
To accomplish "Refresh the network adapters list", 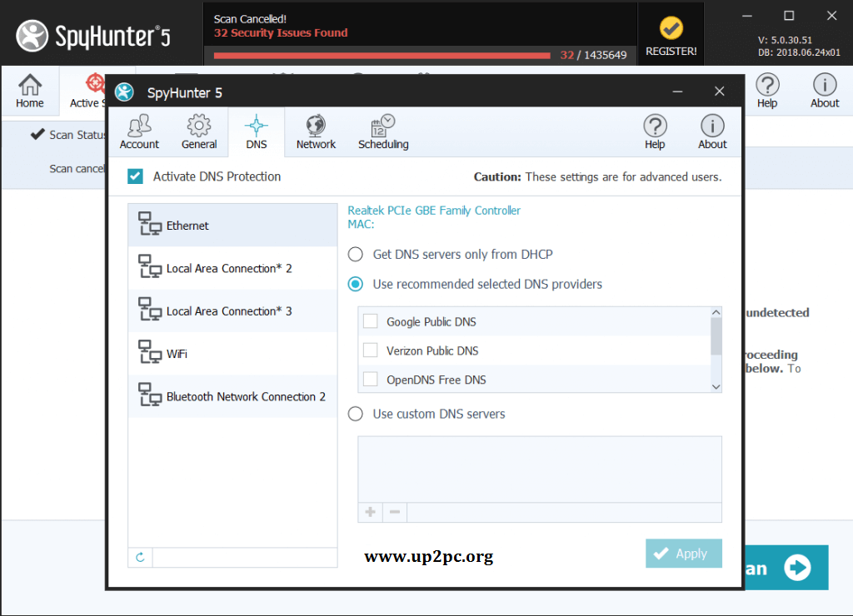I will 140,557.
